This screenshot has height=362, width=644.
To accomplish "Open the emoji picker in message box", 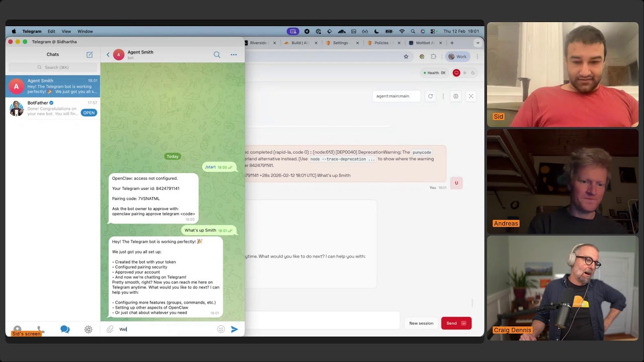I will click(x=221, y=329).
